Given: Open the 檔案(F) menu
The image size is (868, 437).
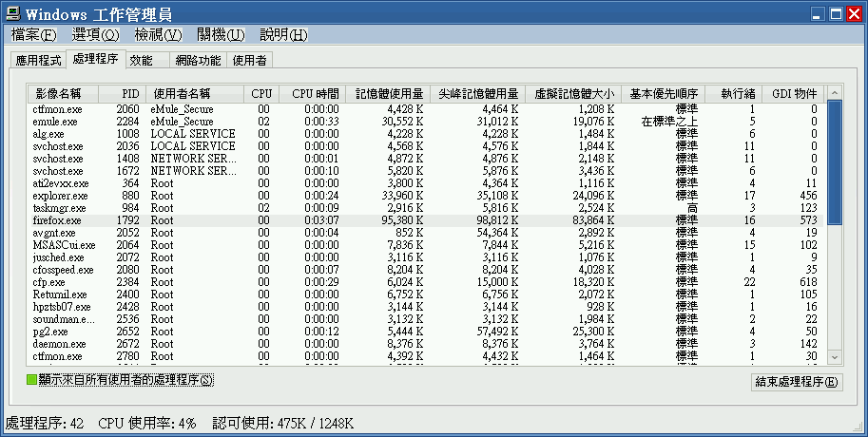Looking at the screenshot, I should pyautogui.click(x=34, y=35).
